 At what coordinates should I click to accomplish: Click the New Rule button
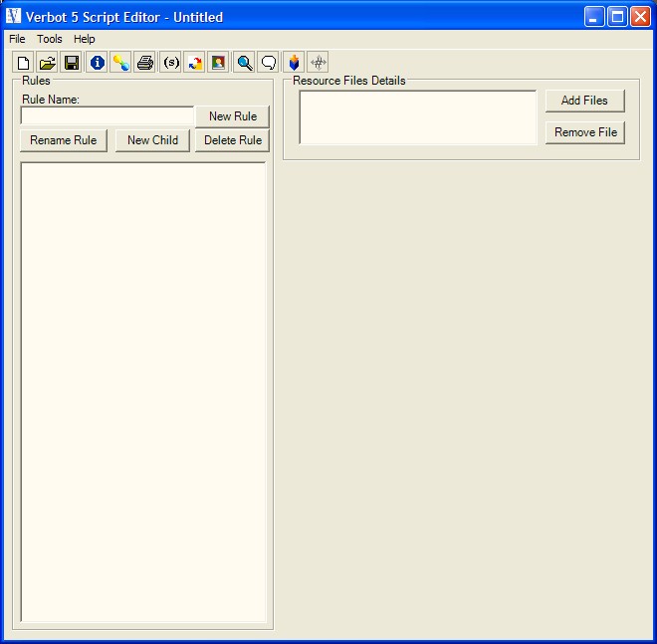pos(233,116)
